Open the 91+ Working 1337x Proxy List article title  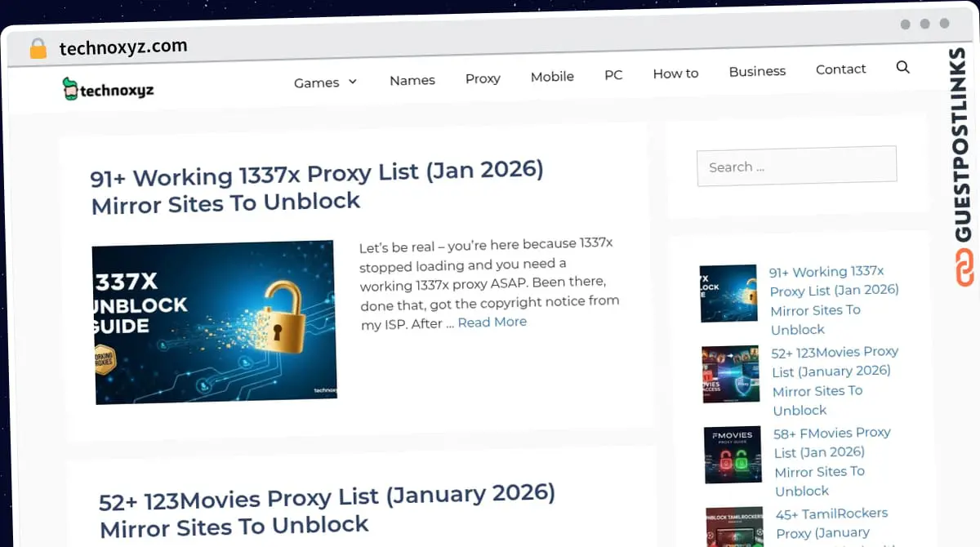tap(317, 187)
